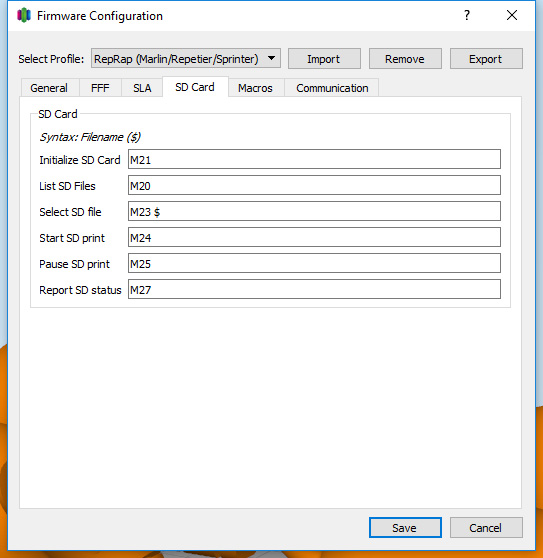This screenshot has width=543, height=558.
Task: Open the Macros tab
Action: [255, 88]
